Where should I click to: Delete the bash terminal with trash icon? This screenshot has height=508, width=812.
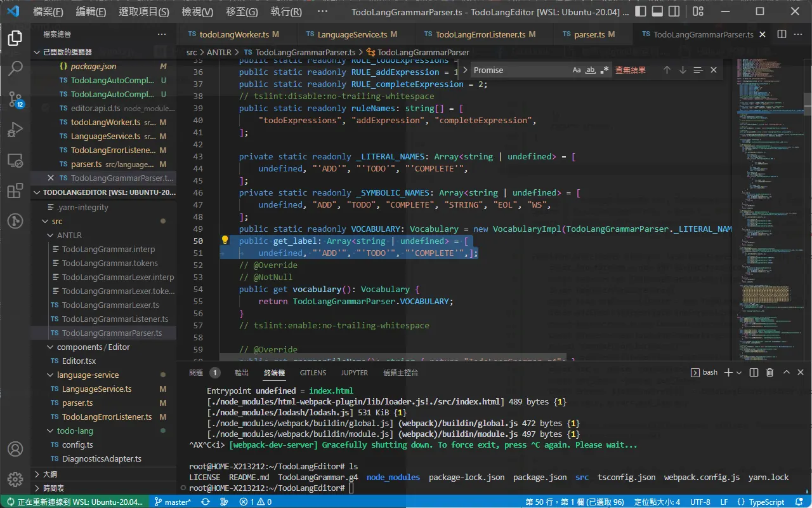[x=770, y=373]
